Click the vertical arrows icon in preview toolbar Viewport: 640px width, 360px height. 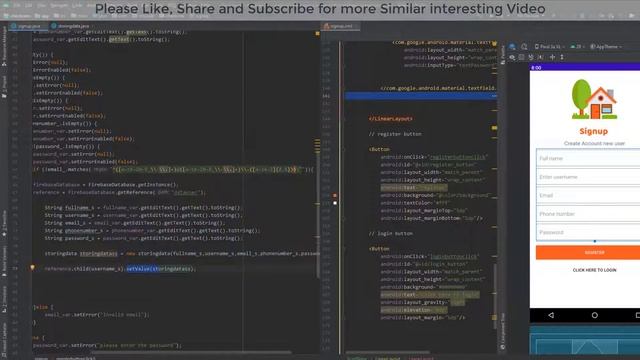point(562,57)
